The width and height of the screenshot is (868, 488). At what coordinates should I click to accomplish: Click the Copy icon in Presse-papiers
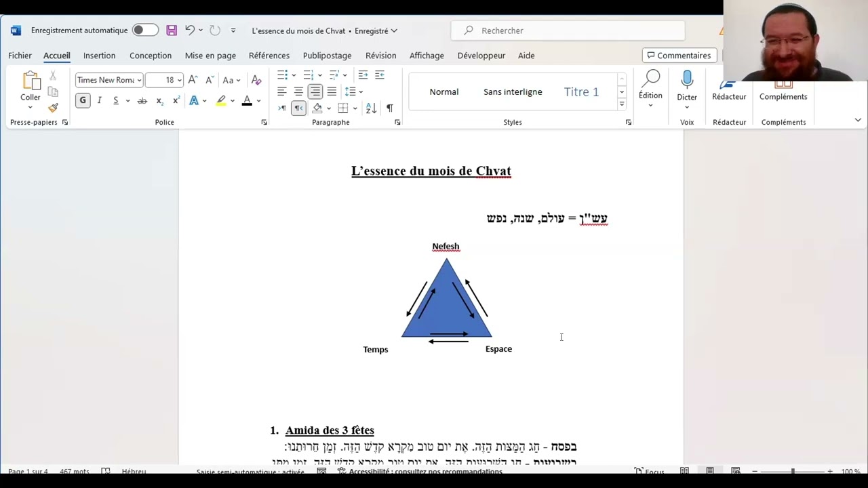pos(53,91)
